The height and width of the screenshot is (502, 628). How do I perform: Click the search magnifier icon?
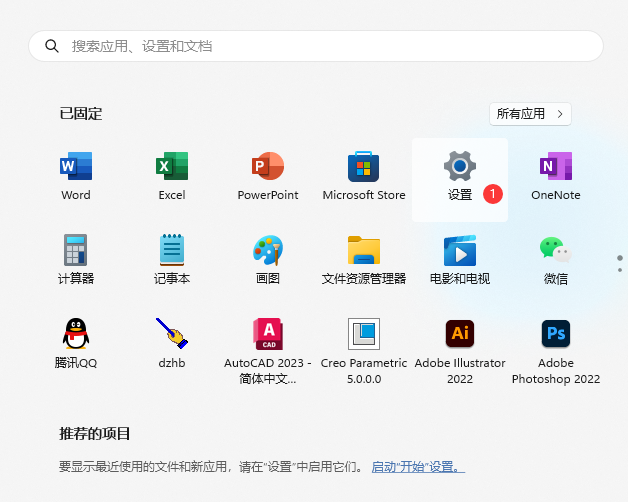click(x=52, y=46)
